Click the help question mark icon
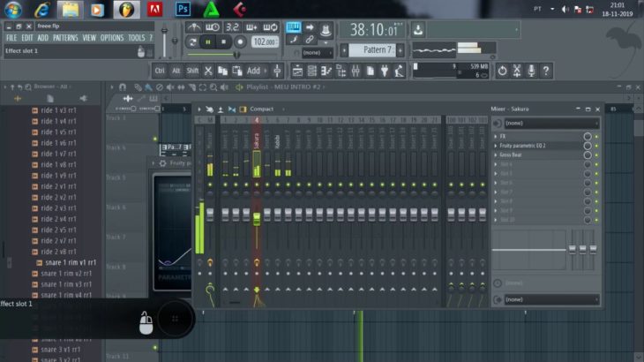This screenshot has height=362, width=644. click(x=546, y=71)
